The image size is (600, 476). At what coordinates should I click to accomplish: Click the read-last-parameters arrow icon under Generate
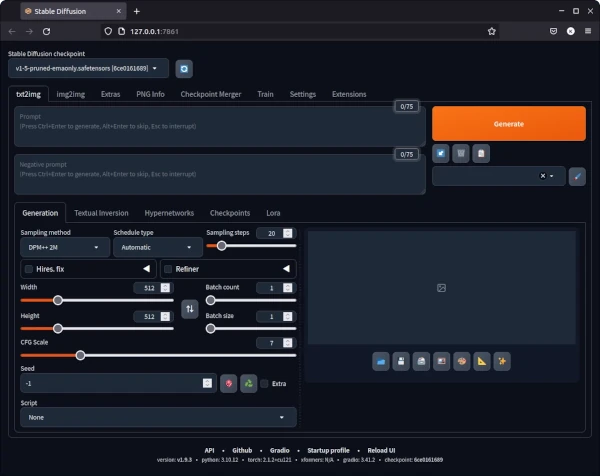pos(441,153)
